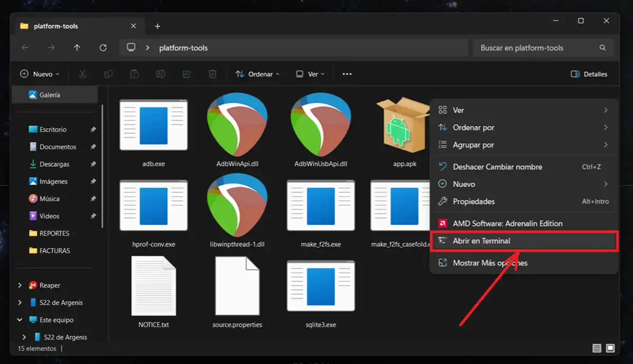Click the Copy icon in toolbar
The image size is (633, 364).
109,74
